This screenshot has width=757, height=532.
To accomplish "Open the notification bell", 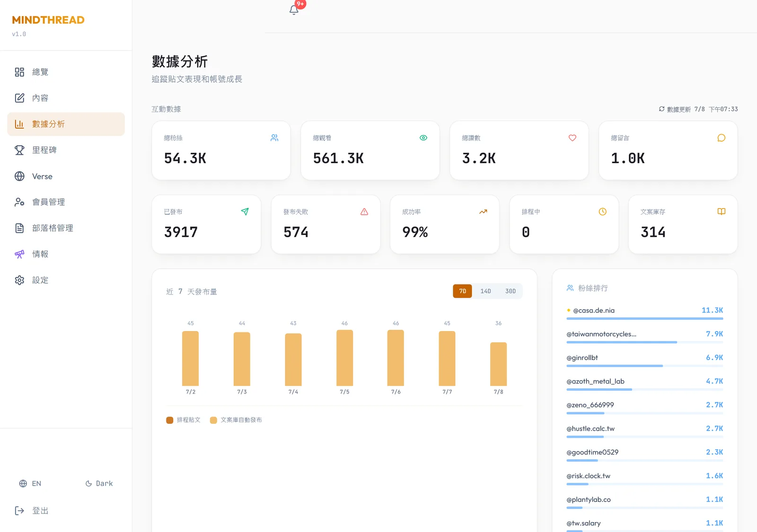I will click(x=294, y=9).
